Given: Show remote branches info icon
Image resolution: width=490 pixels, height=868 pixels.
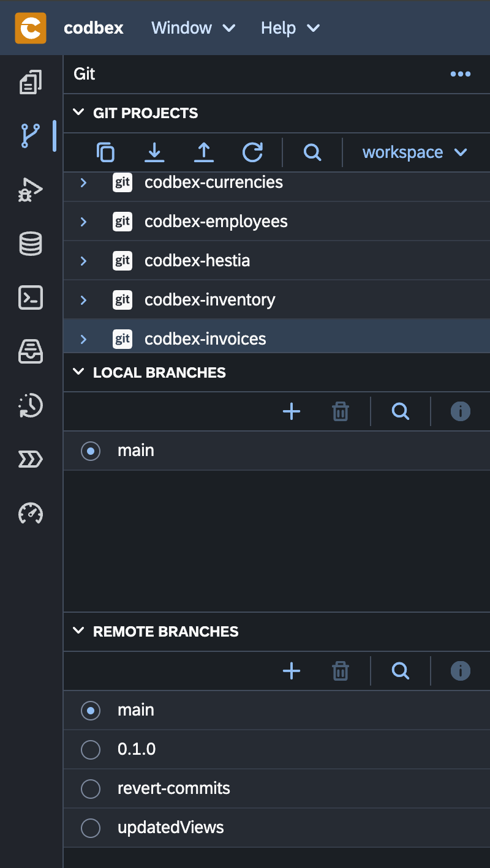Looking at the screenshot, I should pyautogui.click(x=461, y=671).
